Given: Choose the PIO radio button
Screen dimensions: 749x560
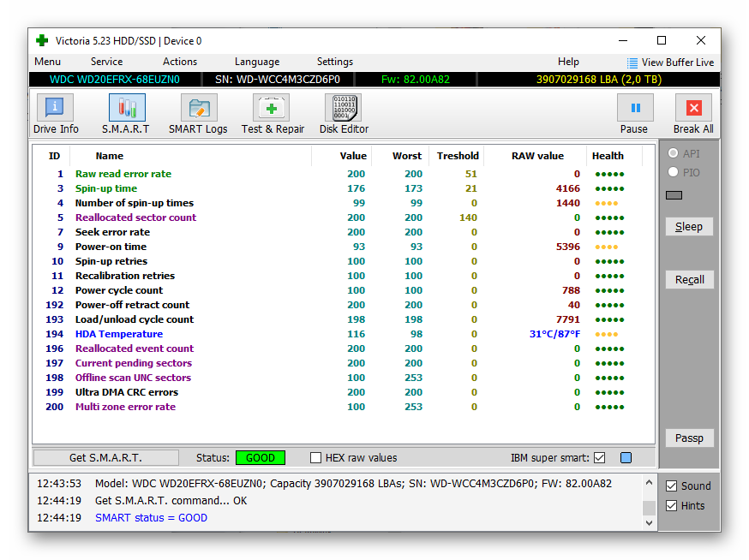Looking at the screenshot, I should 673,172.
